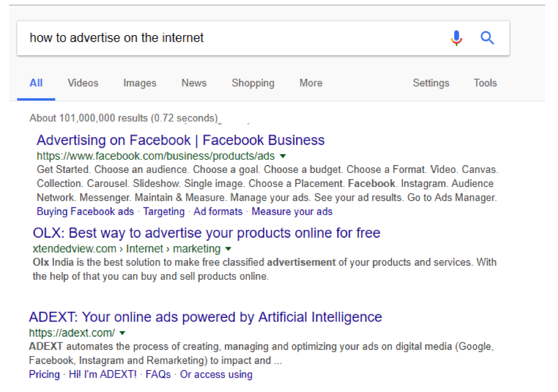Show the search Tools options
This screenshot has height=392, width=558.
tap(485, 83)
